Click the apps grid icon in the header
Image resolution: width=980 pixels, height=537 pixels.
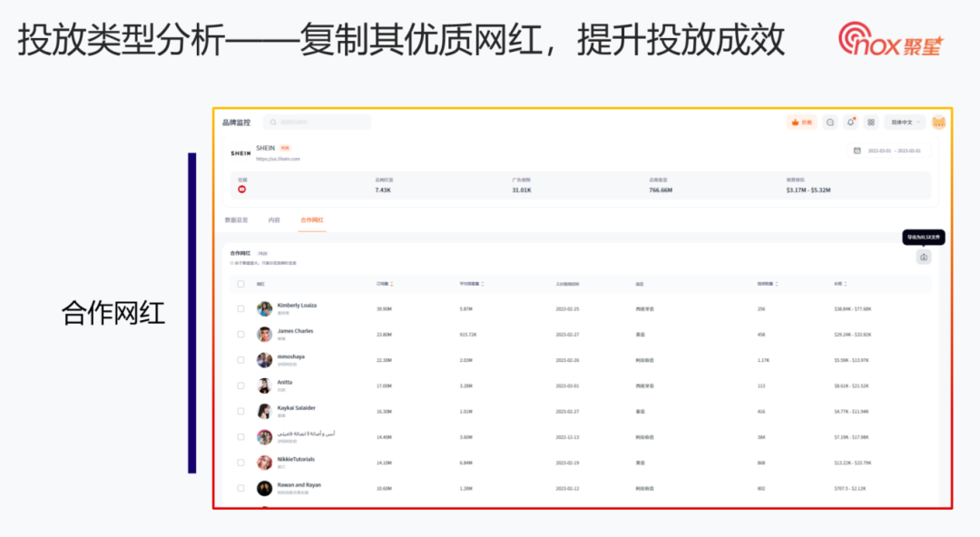[872, 122]
